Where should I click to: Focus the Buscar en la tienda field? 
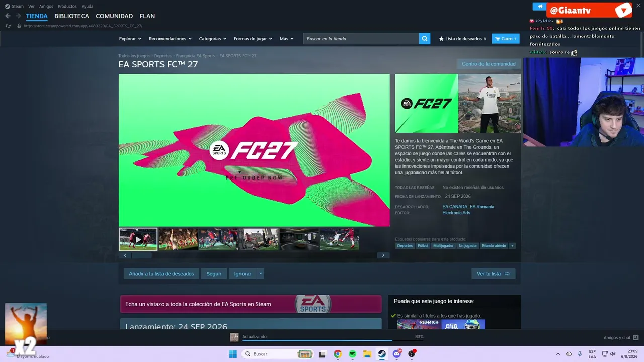click(x=361, y=39)
